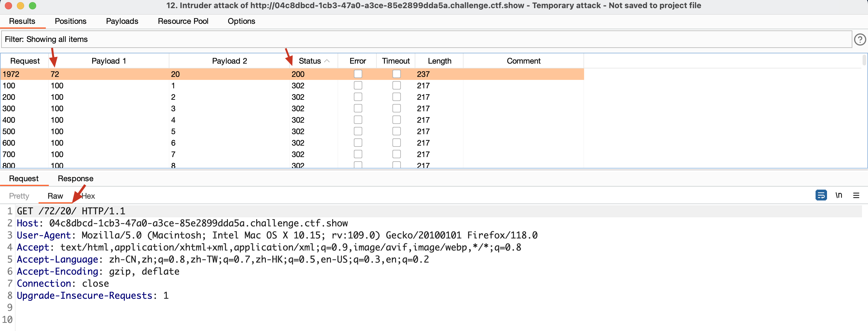This screenshot has height=331, width=868.
Task: Click the GET /72/20/ HTTP/1.1 request line
Action: pos(71,211)
